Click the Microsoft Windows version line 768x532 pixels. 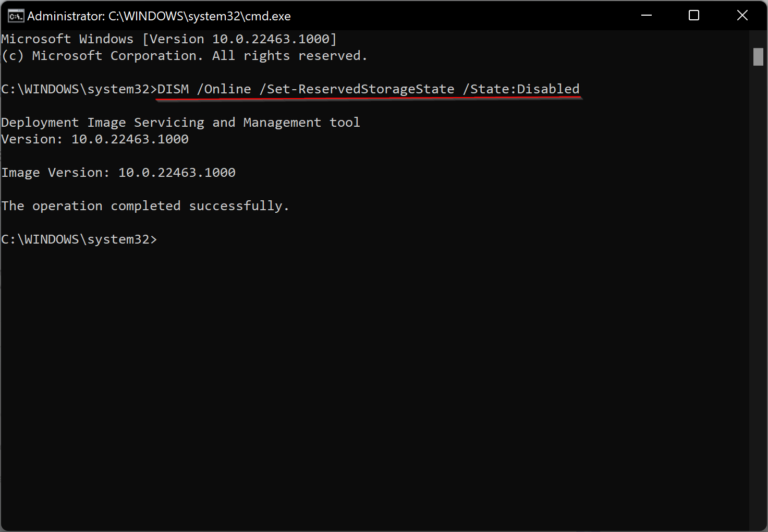pos(169,39)
